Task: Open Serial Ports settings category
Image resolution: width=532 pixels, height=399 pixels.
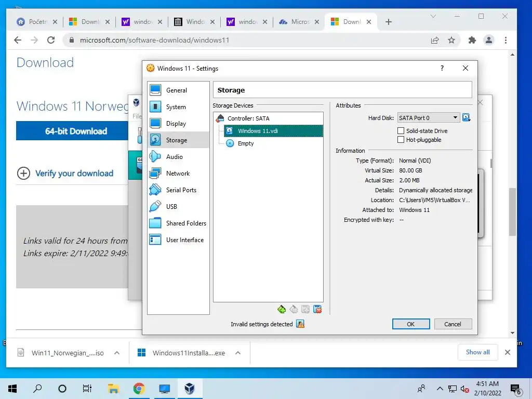Action: pos(179,190)
